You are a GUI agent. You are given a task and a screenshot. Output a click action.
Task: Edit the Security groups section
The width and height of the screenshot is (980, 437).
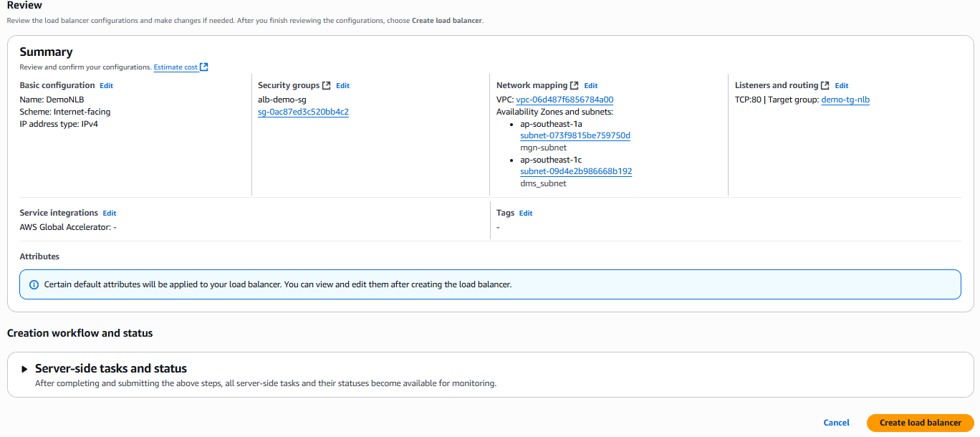click(342, 85)
